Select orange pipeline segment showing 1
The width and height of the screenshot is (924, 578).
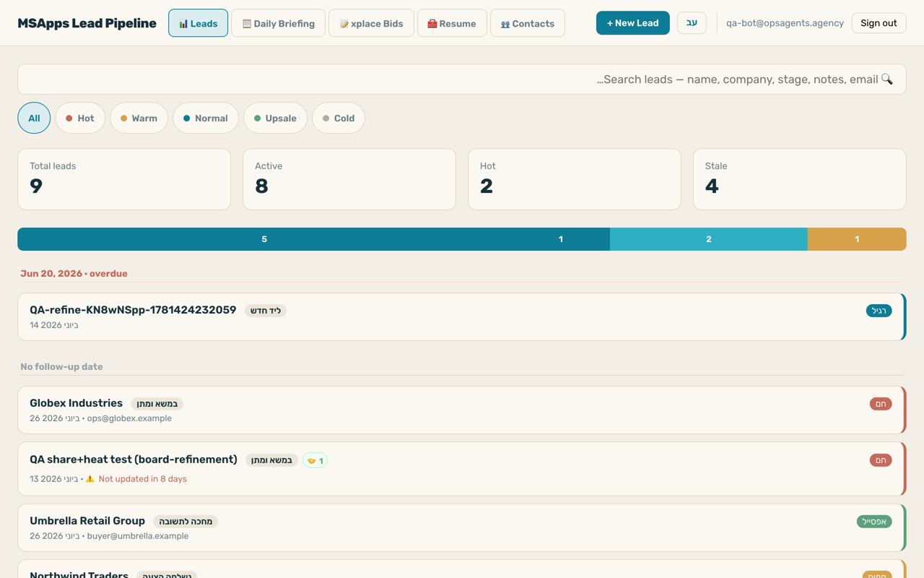(x=857, y=239)
